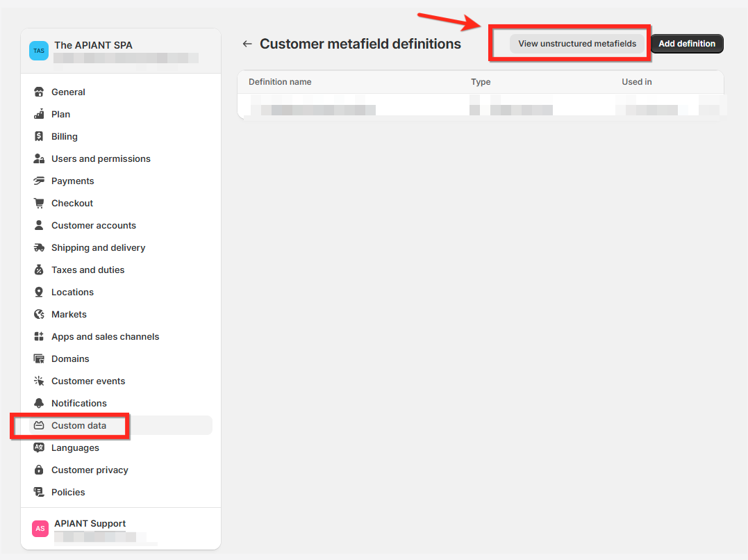Go back using the left arrow
748x560 pixels.
[247, 44]
